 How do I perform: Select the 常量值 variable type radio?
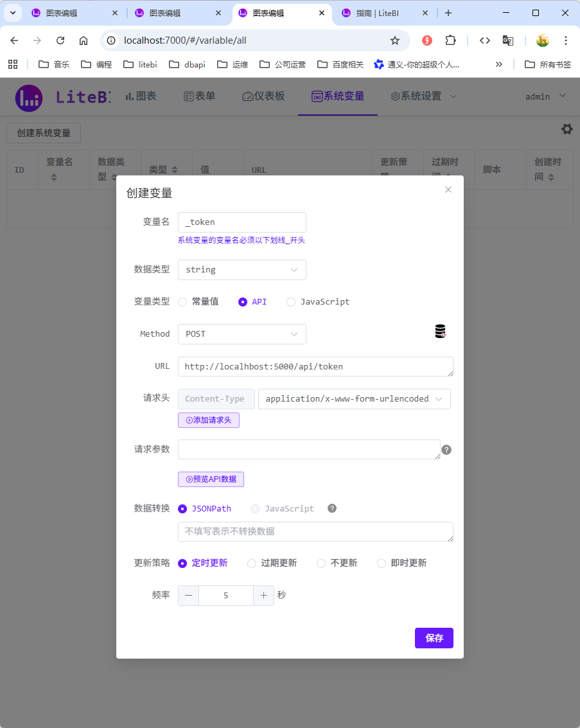182,301
